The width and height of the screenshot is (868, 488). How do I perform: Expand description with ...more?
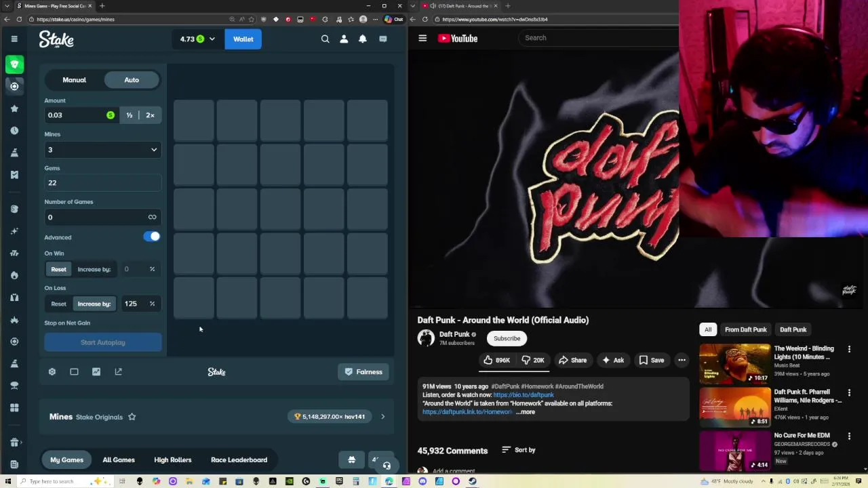pyautogui.click(x=526, y=412)
